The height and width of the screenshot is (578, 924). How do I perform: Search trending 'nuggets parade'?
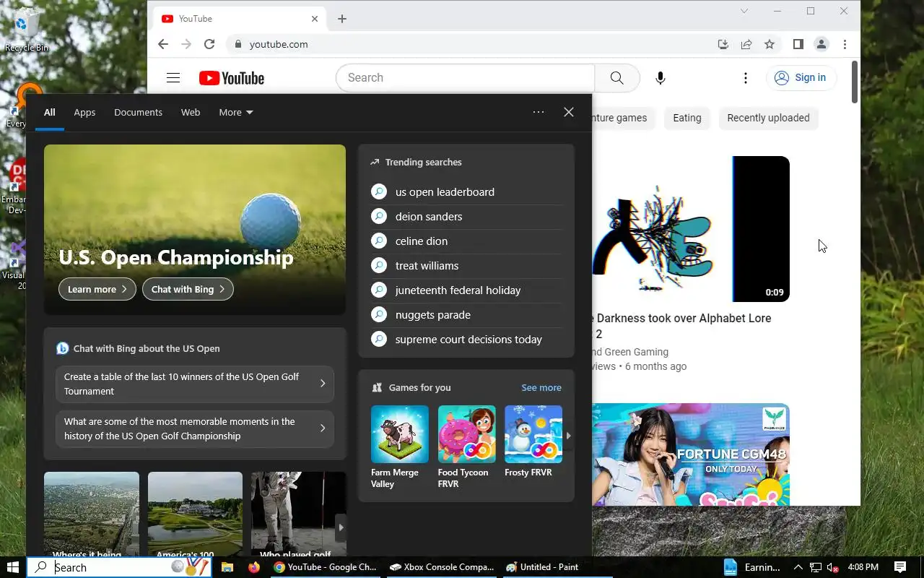[466, 315]
